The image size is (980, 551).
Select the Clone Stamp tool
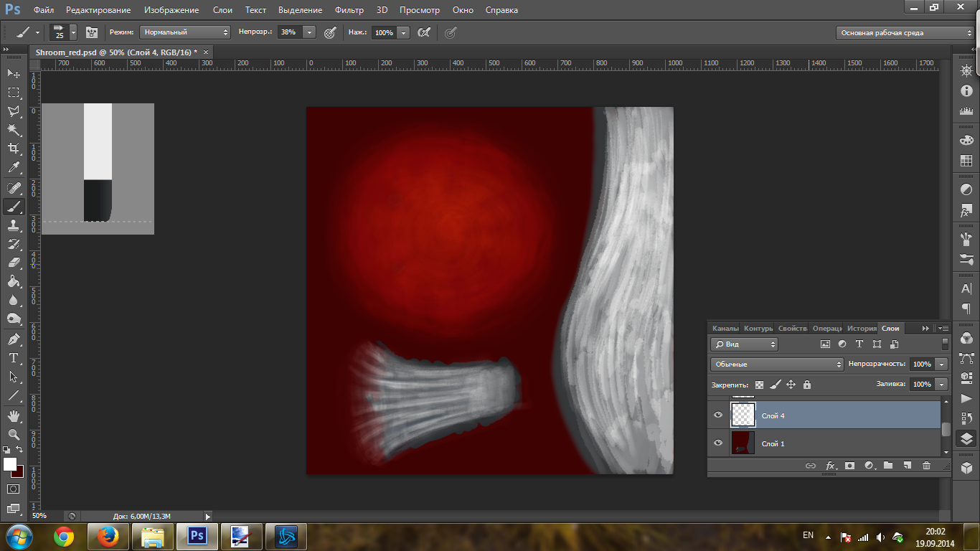point(13,225)
